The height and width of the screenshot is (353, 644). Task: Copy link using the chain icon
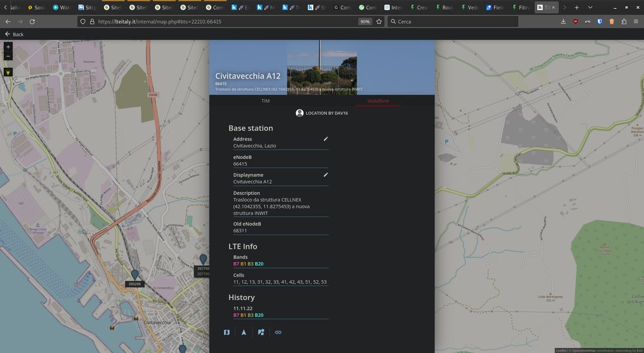click(x=278, y=332)
